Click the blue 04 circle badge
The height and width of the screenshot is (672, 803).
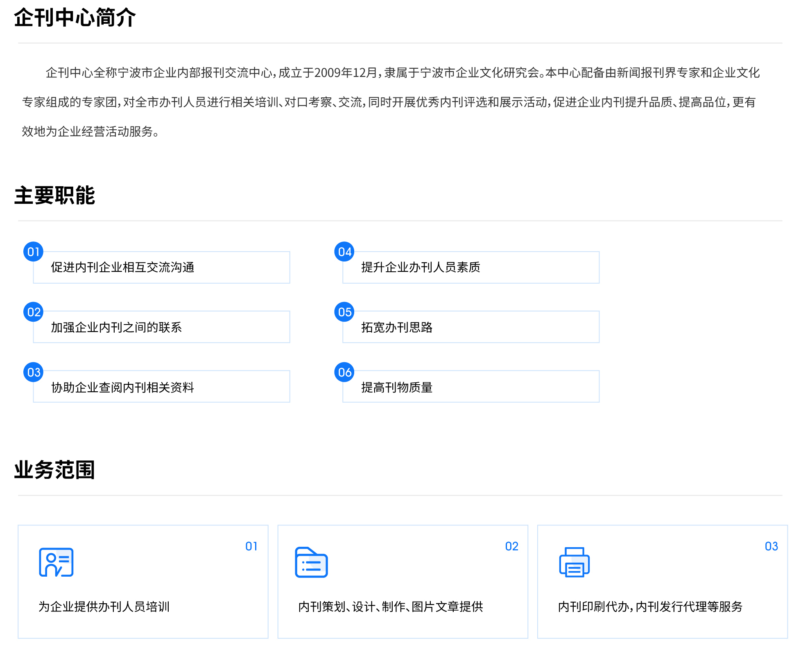(344, 252)
